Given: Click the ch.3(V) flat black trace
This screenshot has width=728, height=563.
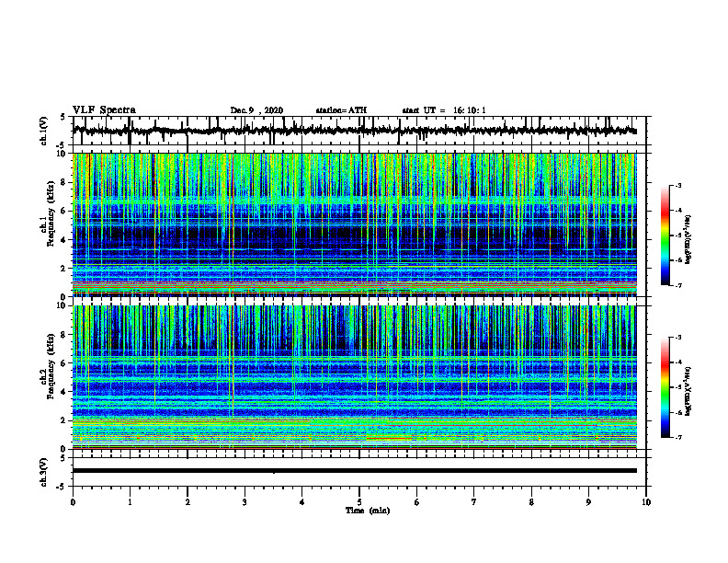Looking at the screenshot, I should click(x=355, y=471).
